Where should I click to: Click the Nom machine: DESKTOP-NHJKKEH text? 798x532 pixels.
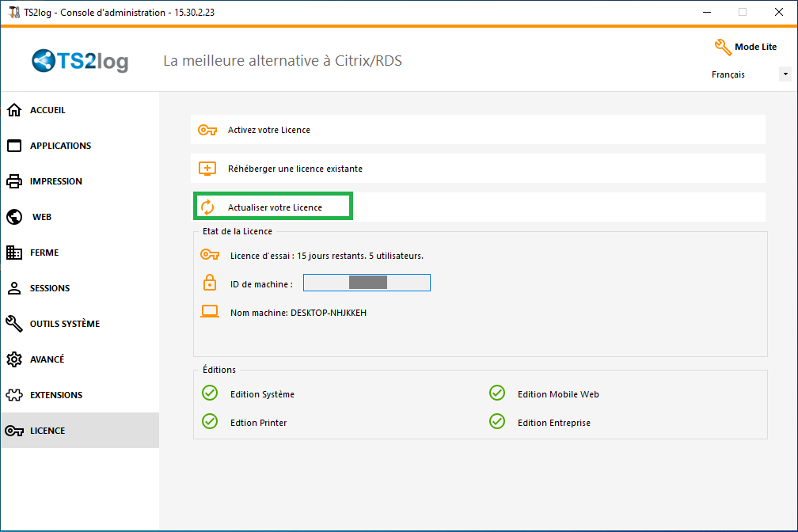[298, 313]
